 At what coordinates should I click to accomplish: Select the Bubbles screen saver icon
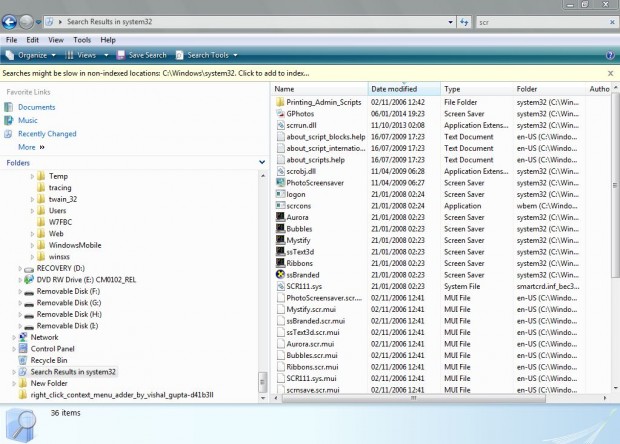[280, 229]
